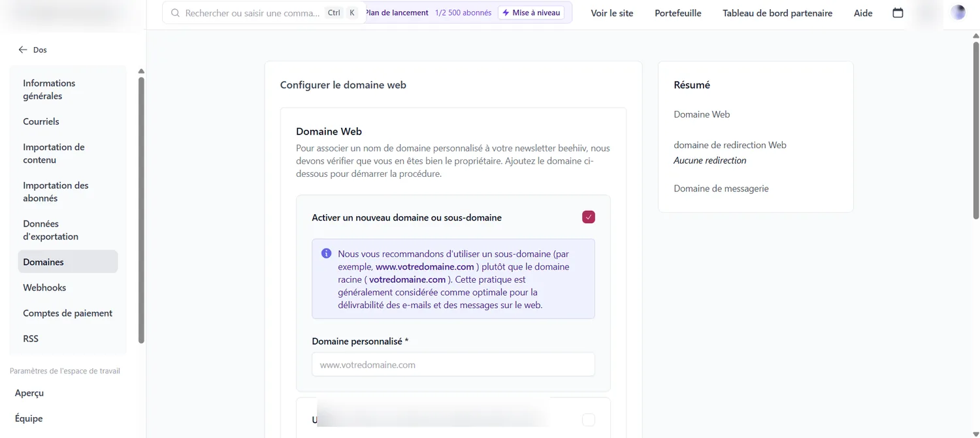The height and width of the screenshot is (438, 980).
Task: Click the K key hint badge
Action: point(352,13)
